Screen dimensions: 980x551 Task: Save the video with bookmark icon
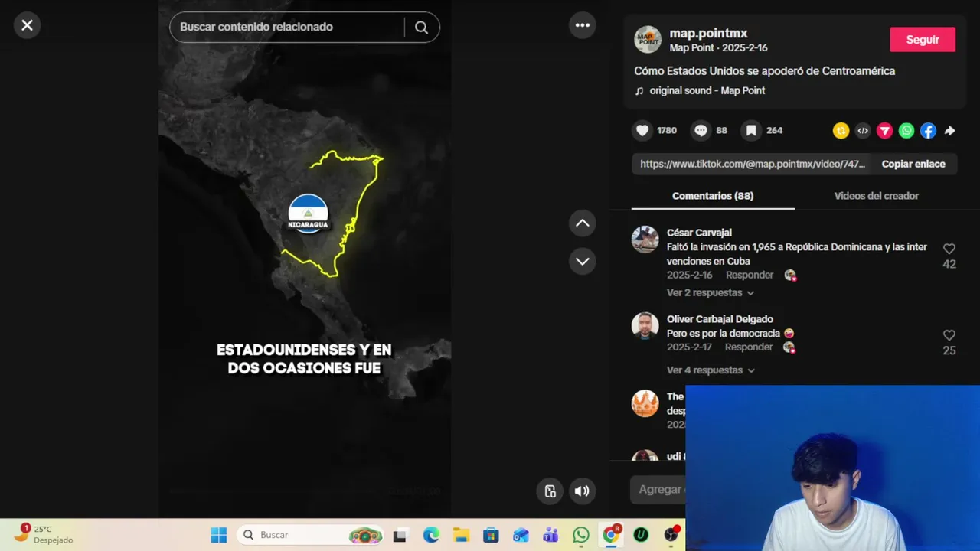click(751, 131)
